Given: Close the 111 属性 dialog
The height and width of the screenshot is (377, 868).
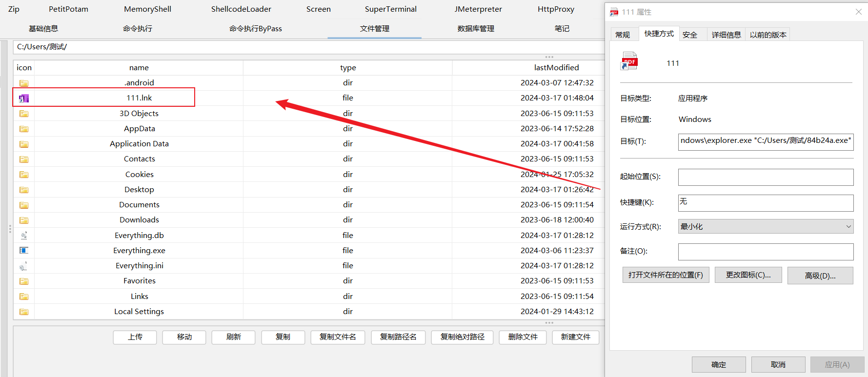Looking at the screenshot, I should coord(858,12).
